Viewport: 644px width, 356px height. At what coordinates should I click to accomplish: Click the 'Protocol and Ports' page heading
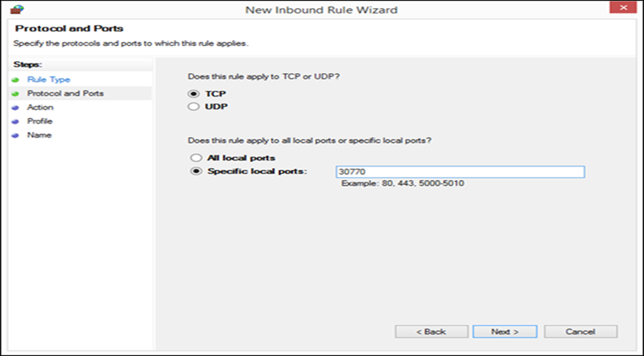(69, 28)
